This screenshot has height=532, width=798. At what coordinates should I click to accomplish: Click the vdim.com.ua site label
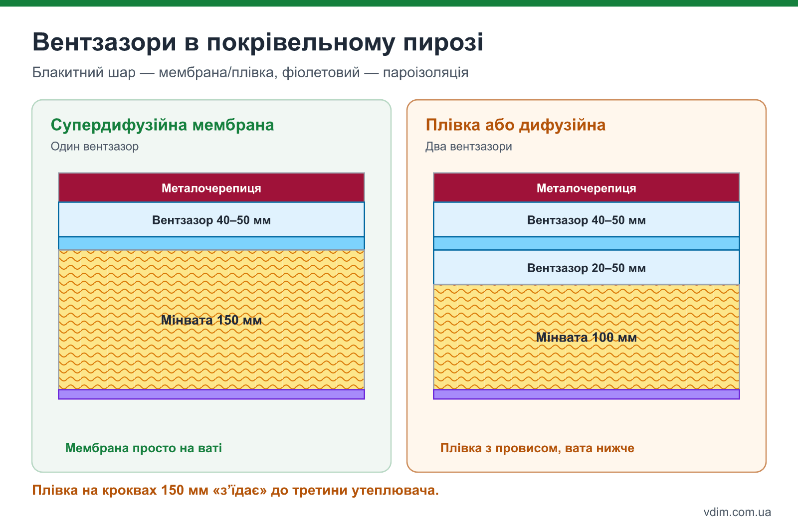pos(737,512)
